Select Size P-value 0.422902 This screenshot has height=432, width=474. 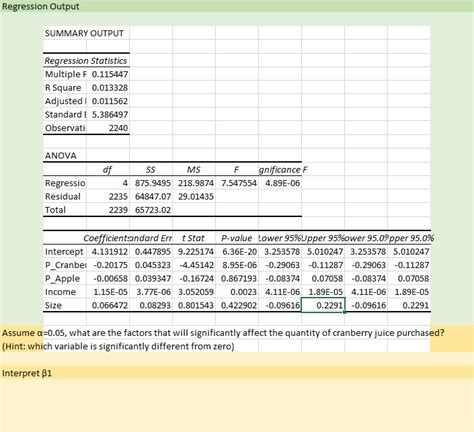click(239, 305)
